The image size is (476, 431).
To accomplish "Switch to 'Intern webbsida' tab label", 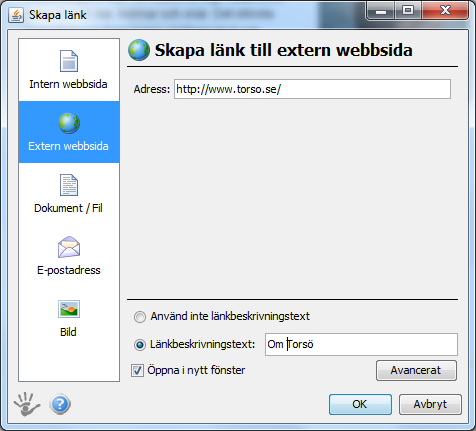I will pos(68,84).
